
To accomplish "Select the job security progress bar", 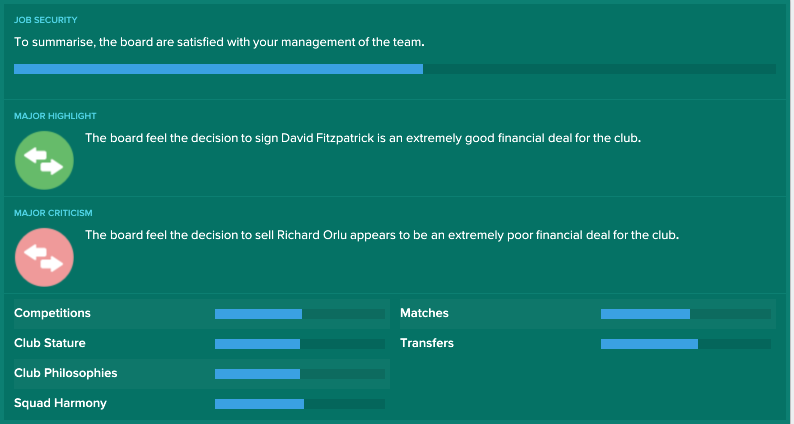I will (x=394, y=69).
